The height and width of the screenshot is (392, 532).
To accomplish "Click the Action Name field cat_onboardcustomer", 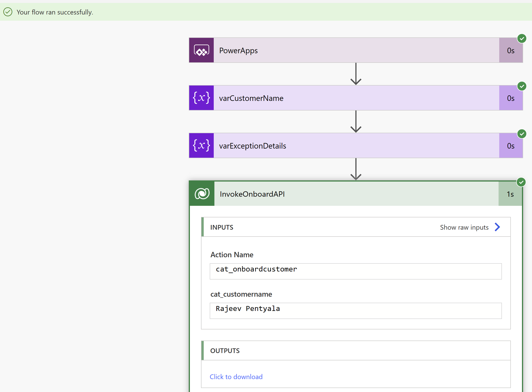I will point(355,271).
